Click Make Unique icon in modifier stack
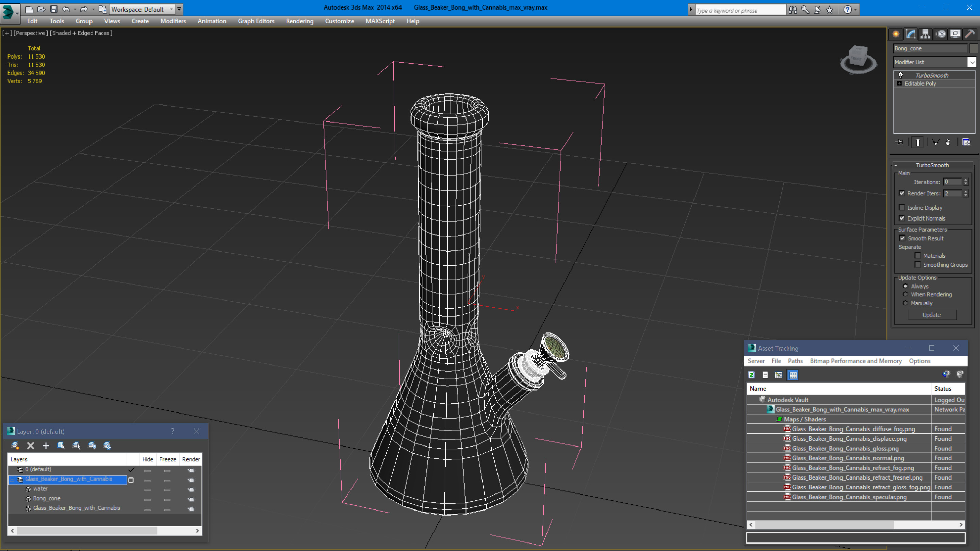The height and width of the screenshot is (551, 980). coord(936,142)
